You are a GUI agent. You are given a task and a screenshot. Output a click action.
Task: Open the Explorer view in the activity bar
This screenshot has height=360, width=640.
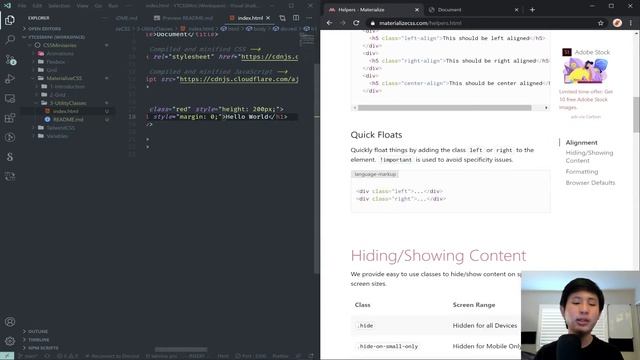[x=10, y=20]
